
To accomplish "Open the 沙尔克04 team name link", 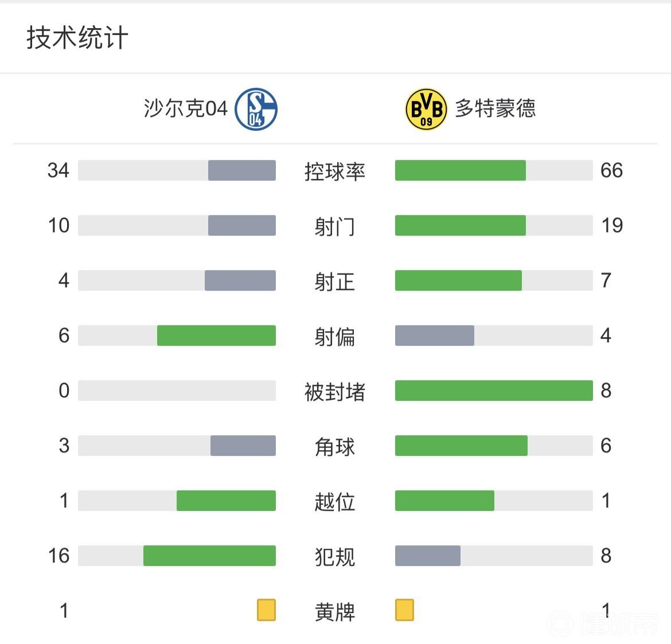I will click(x=185, y=108).
